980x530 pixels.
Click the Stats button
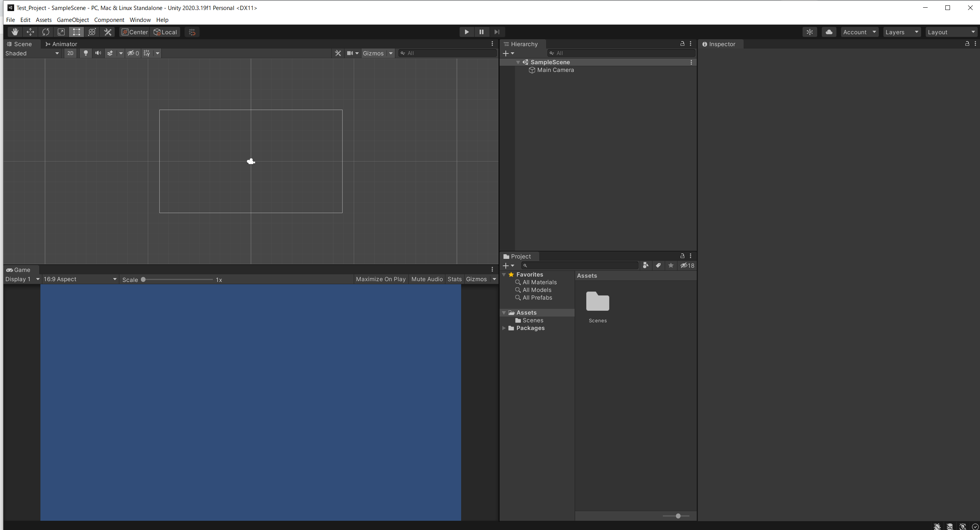click(x=454, y=279)
